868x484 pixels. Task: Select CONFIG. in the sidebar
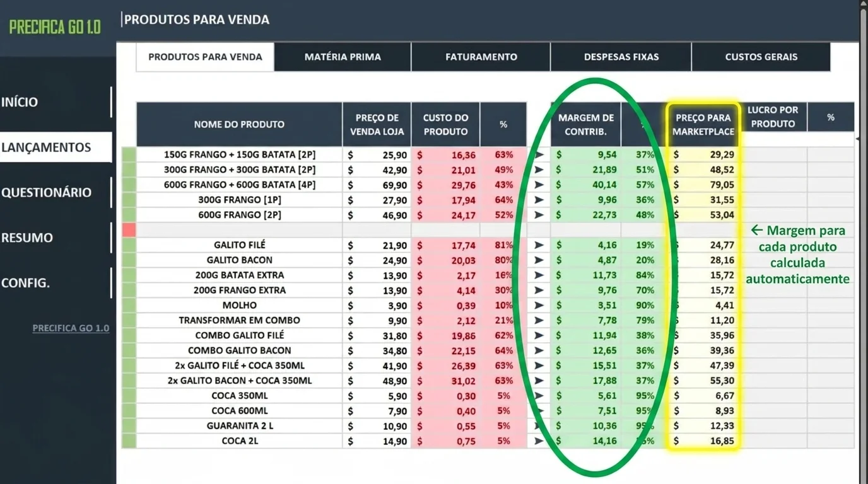[25, 282]
